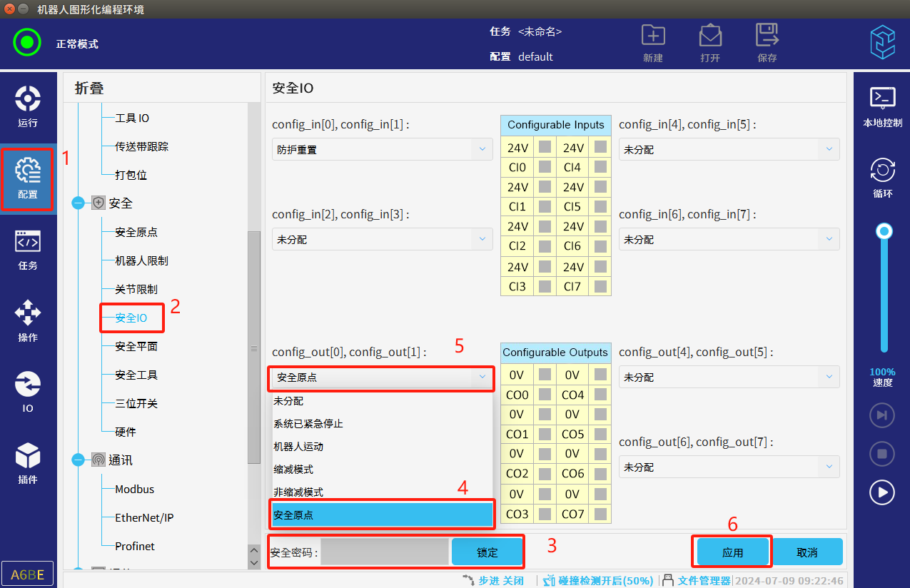Click the 锁定 (Lock) button
Image resolution: width=910 pixels, height=588 pixels.
point(487,552)
